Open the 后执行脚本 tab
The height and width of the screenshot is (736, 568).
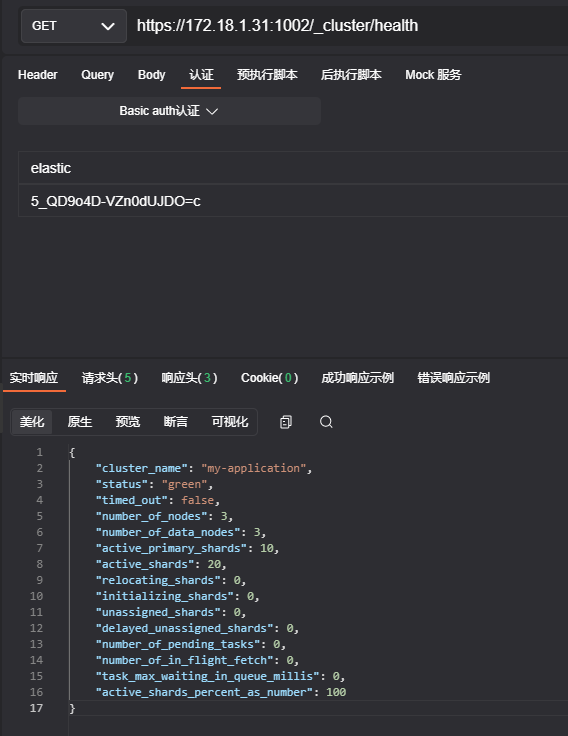pos(351,75)
